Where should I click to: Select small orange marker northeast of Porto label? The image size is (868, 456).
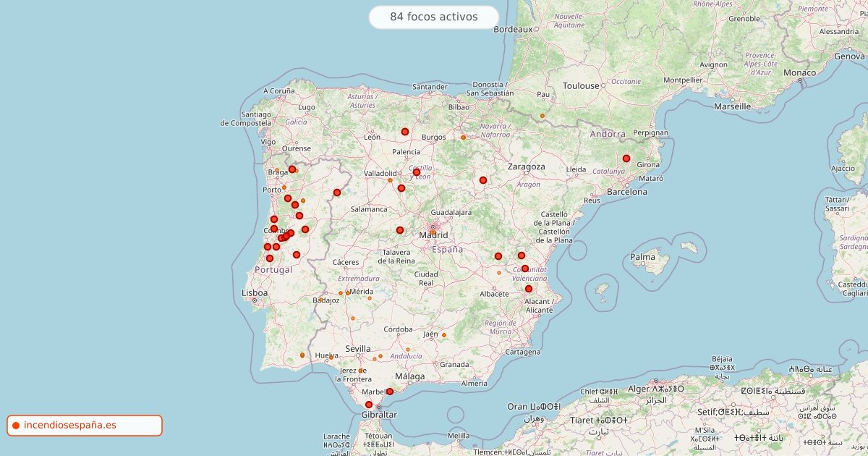tap(284, 187)
